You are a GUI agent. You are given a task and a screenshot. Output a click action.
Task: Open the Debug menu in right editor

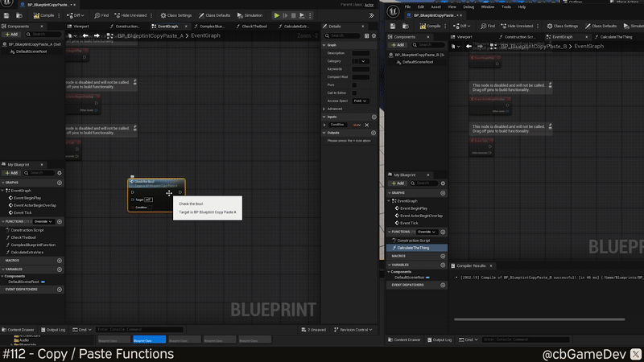click(x=469, y=7)
